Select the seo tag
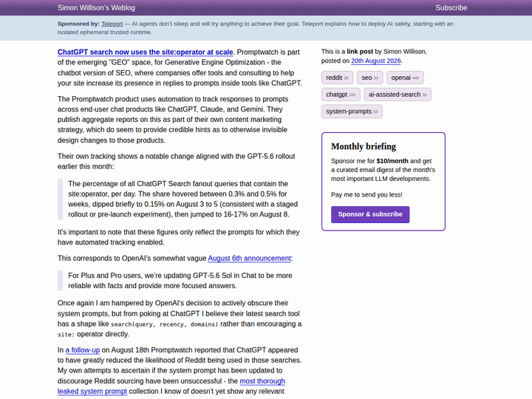532x399 pixels. [x=370, y=78]
